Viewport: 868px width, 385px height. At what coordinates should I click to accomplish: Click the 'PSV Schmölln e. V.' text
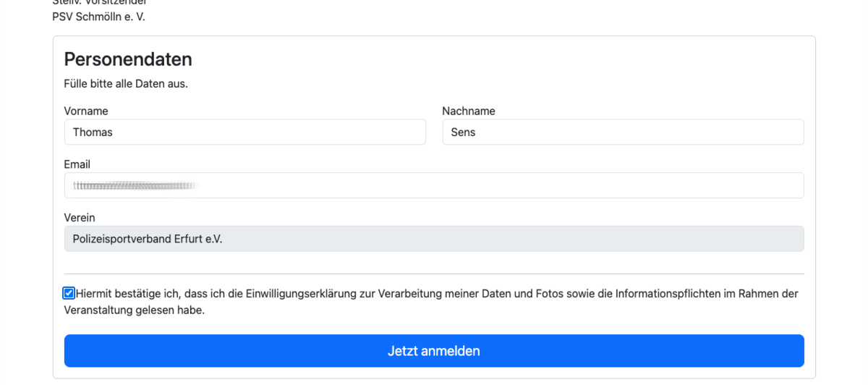point(99,17)
